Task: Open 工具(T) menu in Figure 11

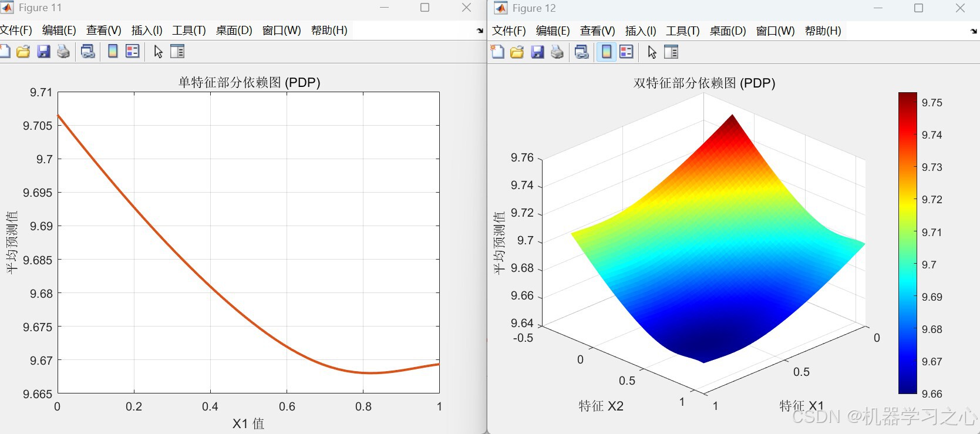Action: [189, 31]
